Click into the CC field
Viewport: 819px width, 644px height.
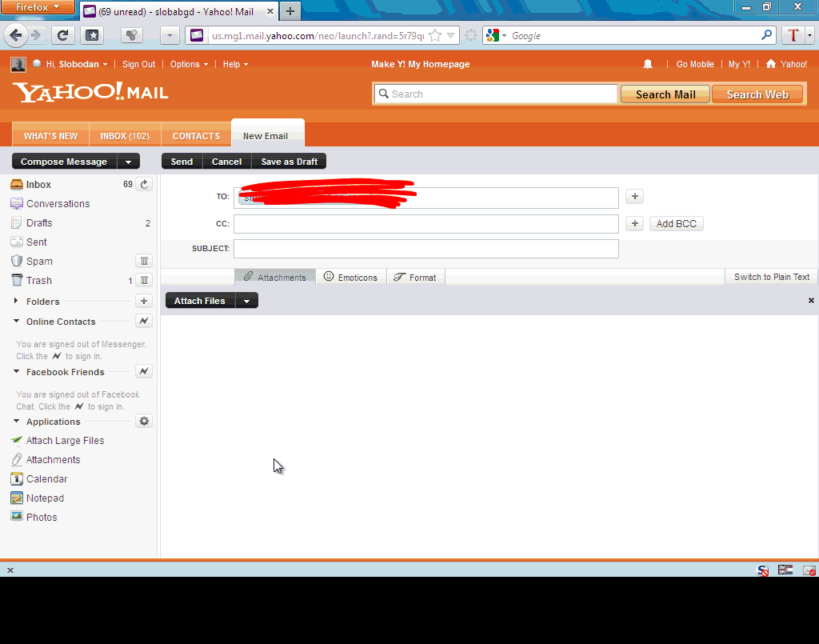click(426, 224)
